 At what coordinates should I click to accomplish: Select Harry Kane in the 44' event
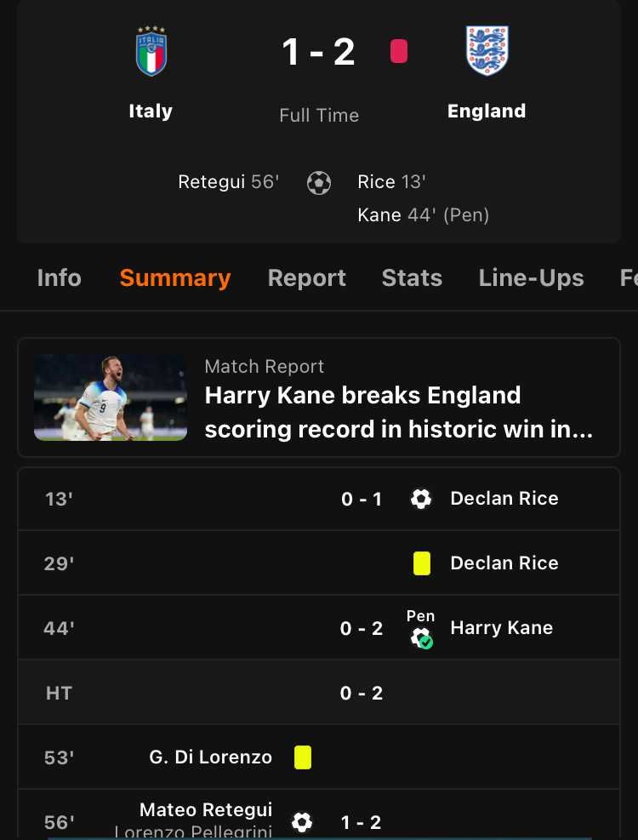pyautogui.click(x=501, y=627)
